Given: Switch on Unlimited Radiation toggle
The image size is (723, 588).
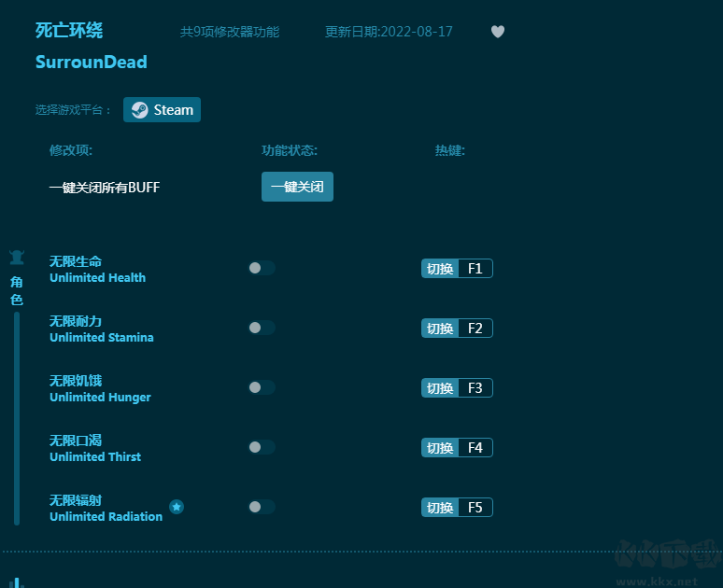Looking at the screenshot, I should point(262,507).
